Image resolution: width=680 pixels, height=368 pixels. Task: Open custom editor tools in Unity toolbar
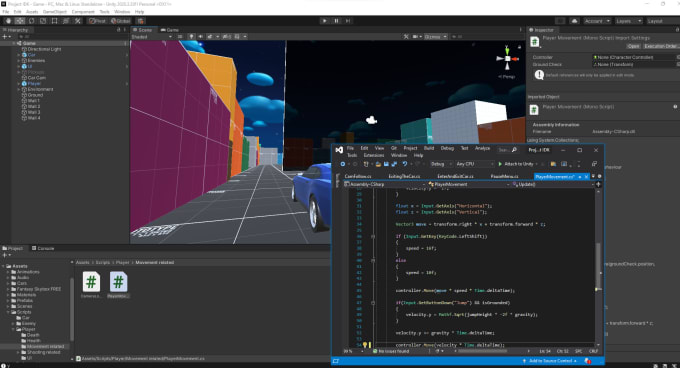click(x=77, y=21)
